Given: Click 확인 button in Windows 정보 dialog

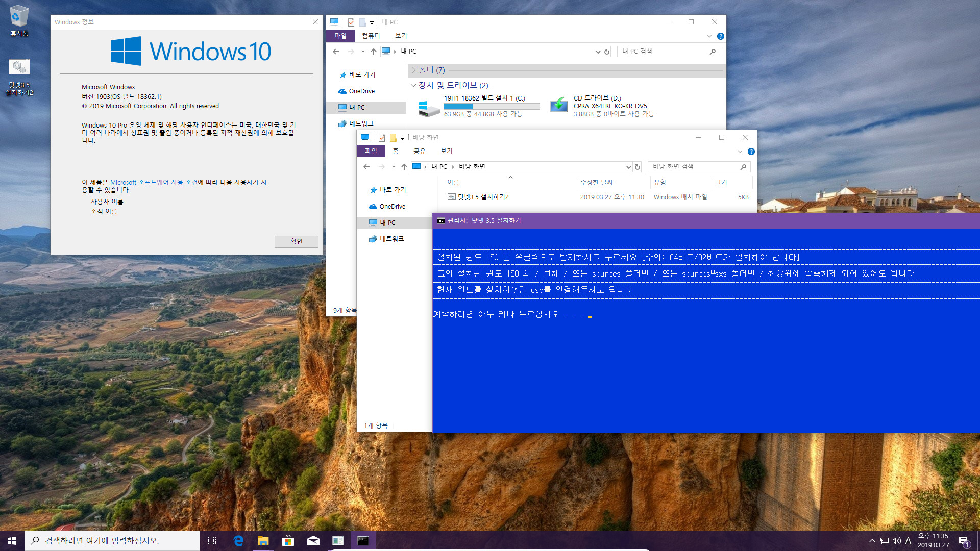Looking at the screenshot, I should (296, 241).
